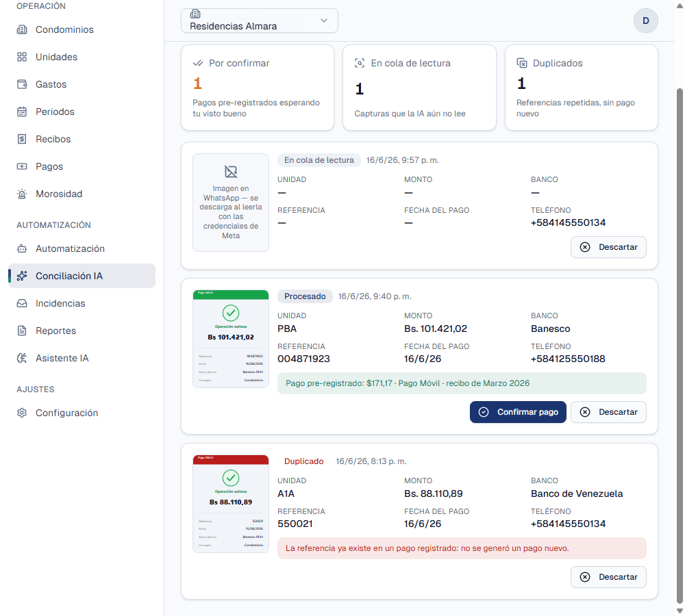Click the Gastos wallet icon
This screenshot has height=616, width=685.
pos(22,84)
